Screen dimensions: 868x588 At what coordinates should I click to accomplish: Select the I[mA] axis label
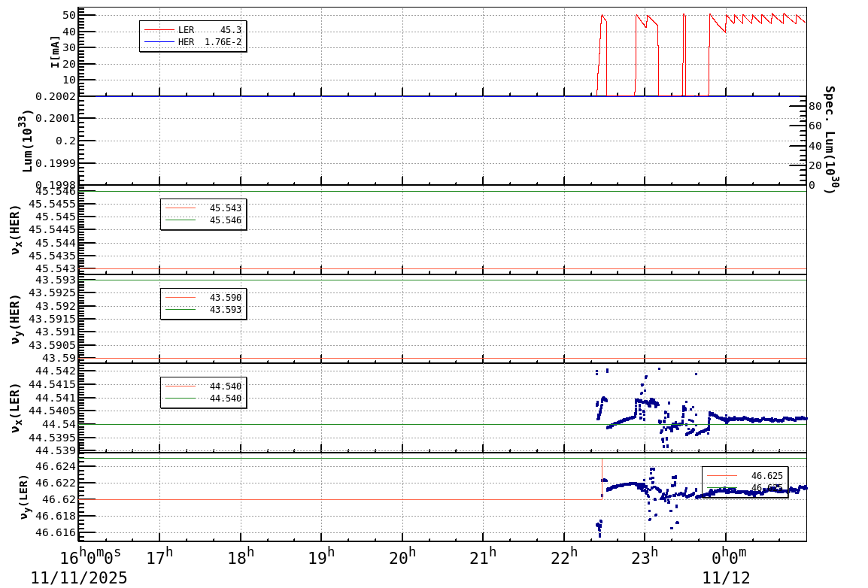point(55,52)
